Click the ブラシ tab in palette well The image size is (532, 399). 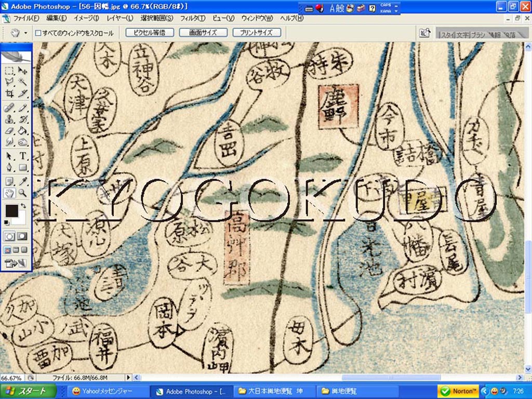[478, 35]
